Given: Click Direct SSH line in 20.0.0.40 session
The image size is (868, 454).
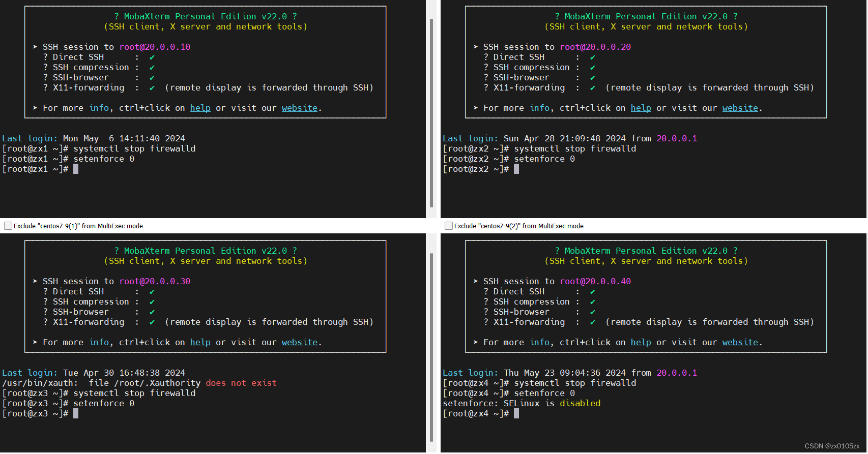Looking at the screenshot, I should 539,292.
